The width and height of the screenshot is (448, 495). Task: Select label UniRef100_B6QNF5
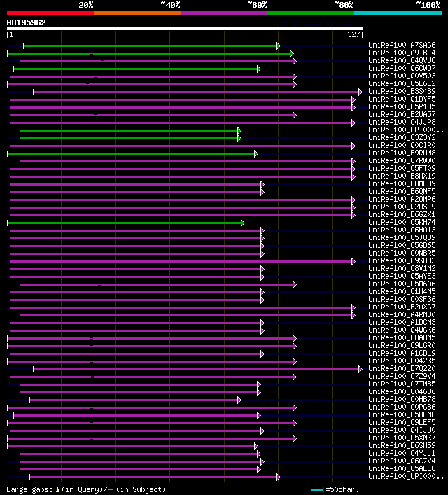coord(402,191)
